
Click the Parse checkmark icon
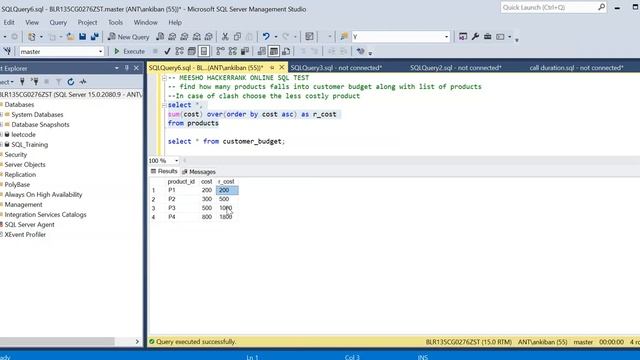(167, 51)
